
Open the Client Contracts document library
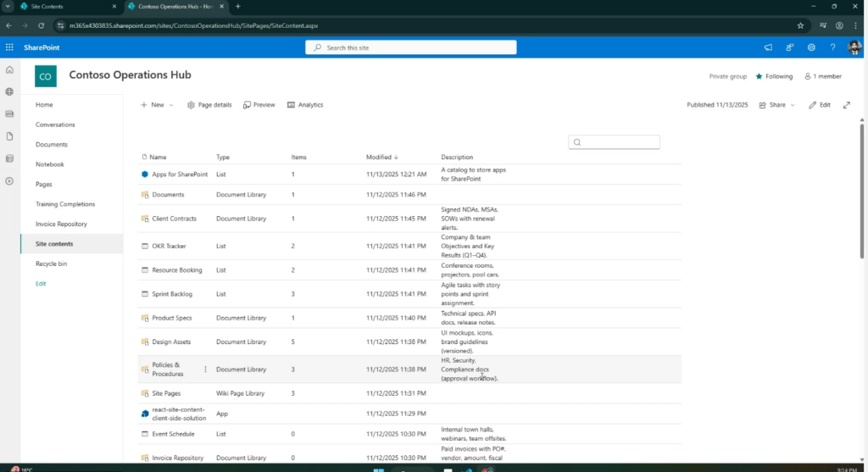point(174,219)
